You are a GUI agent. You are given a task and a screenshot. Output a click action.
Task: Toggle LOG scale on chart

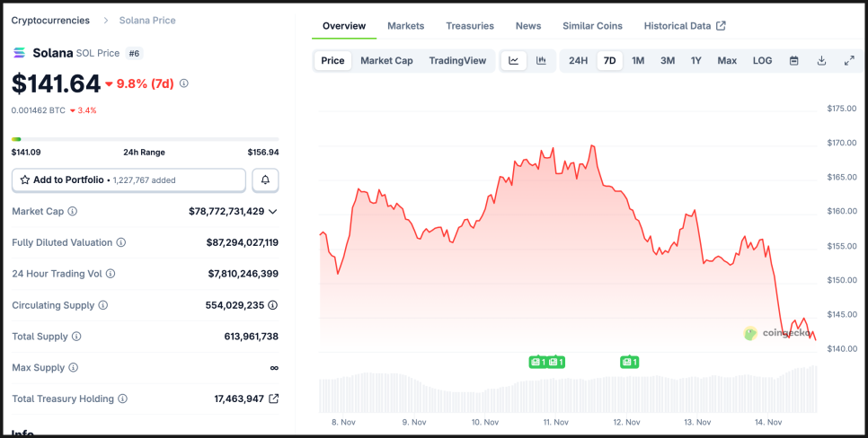(x=762, y=61)
